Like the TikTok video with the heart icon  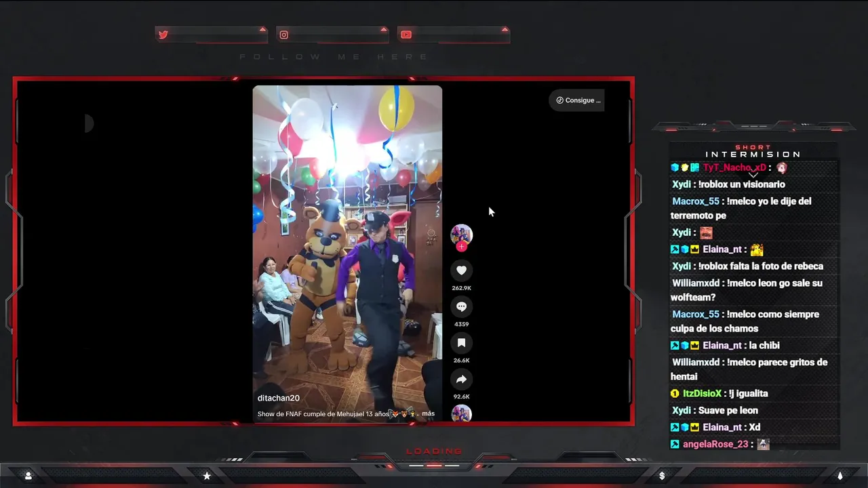pos(461,270)
